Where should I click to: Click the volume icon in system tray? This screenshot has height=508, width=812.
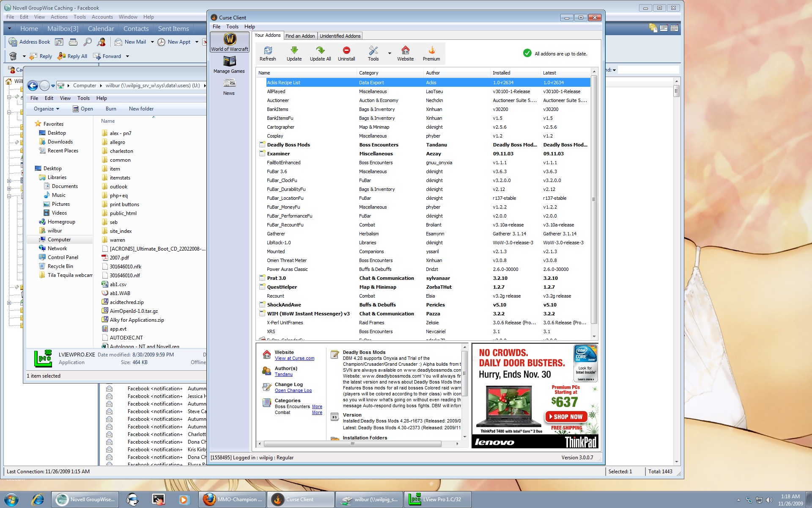769,500
